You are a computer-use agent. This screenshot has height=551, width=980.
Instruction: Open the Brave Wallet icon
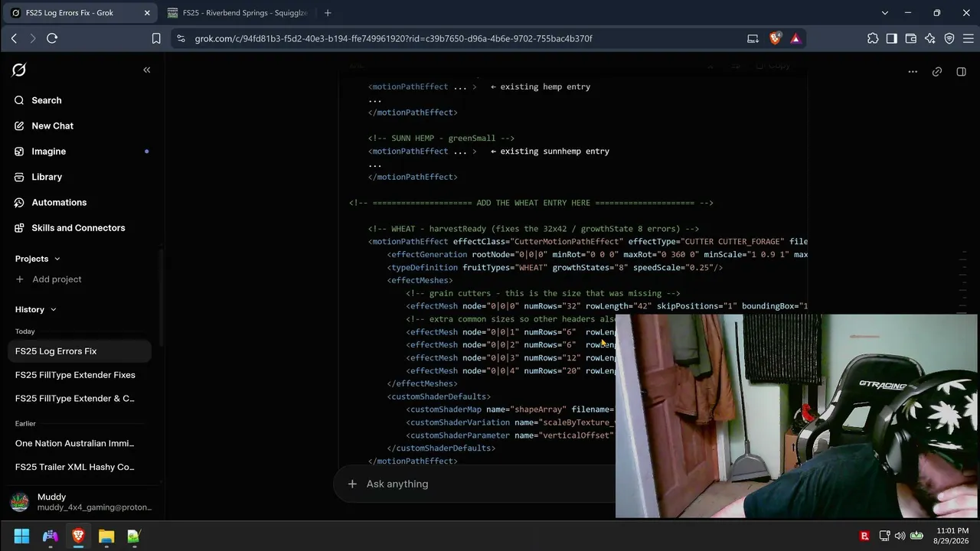coord(911,38)
